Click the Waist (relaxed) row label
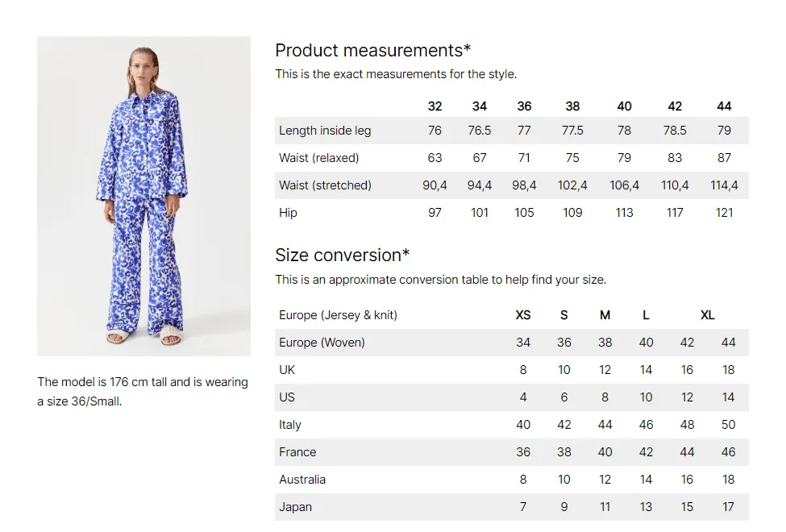The height and width of the screenshot is (532, 786). click(318, 158)
